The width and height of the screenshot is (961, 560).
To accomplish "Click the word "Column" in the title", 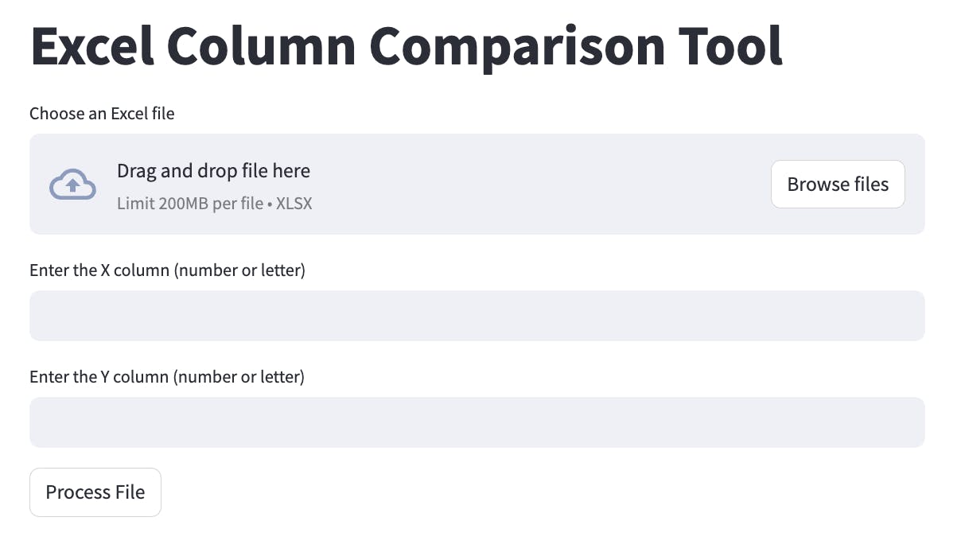I will tap(261, 46).
